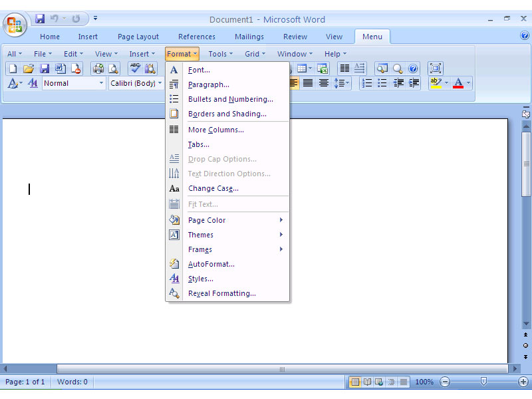This screenshot has width=532, height=399.
Task: Click the Insert Table icon
Action: pyautogui.click(x=301, y=68)
